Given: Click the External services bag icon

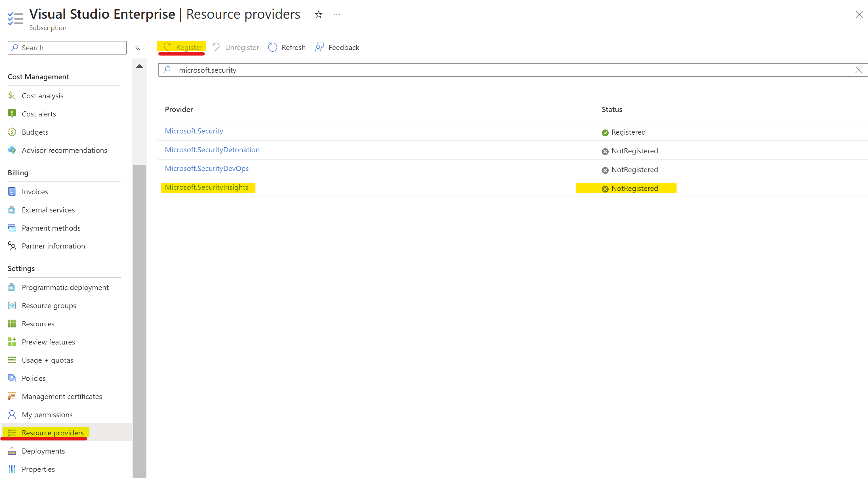Looking at the screenshot, I should [x=12, y=210].
